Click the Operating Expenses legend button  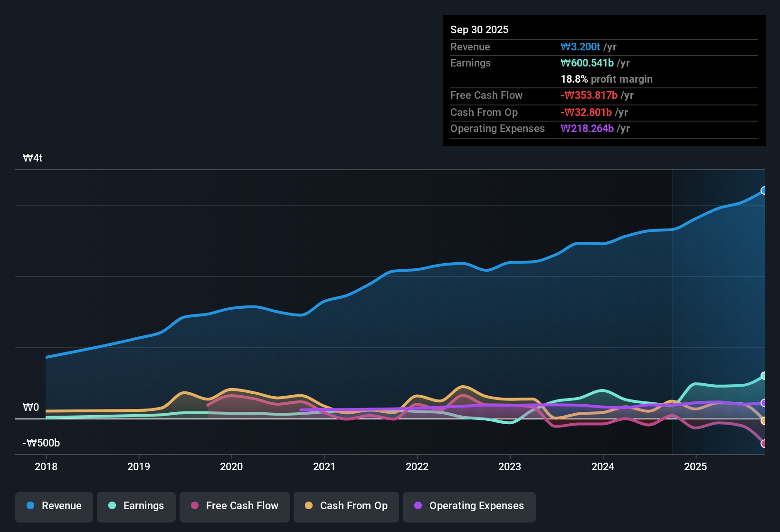[469, 506]
